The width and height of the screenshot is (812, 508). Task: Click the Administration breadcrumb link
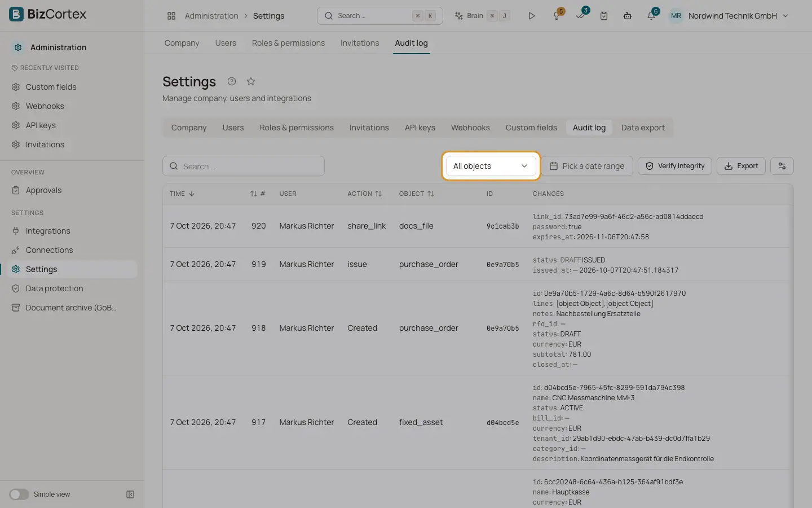(x=211, y=16)
